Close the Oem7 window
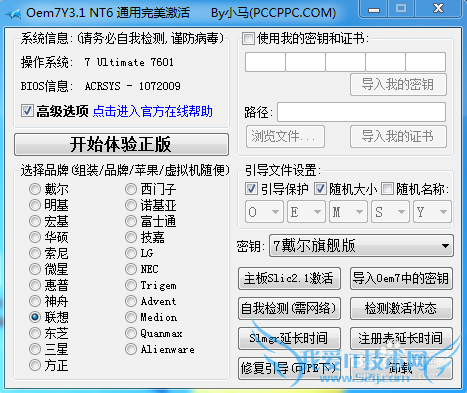The image size is (467, 393). coord(438,9)
